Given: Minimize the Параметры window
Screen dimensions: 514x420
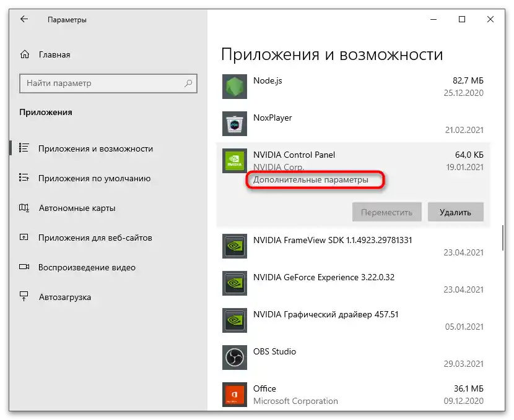Looking at the screenshot, I should pyautogui.click(x=433, y=19).
